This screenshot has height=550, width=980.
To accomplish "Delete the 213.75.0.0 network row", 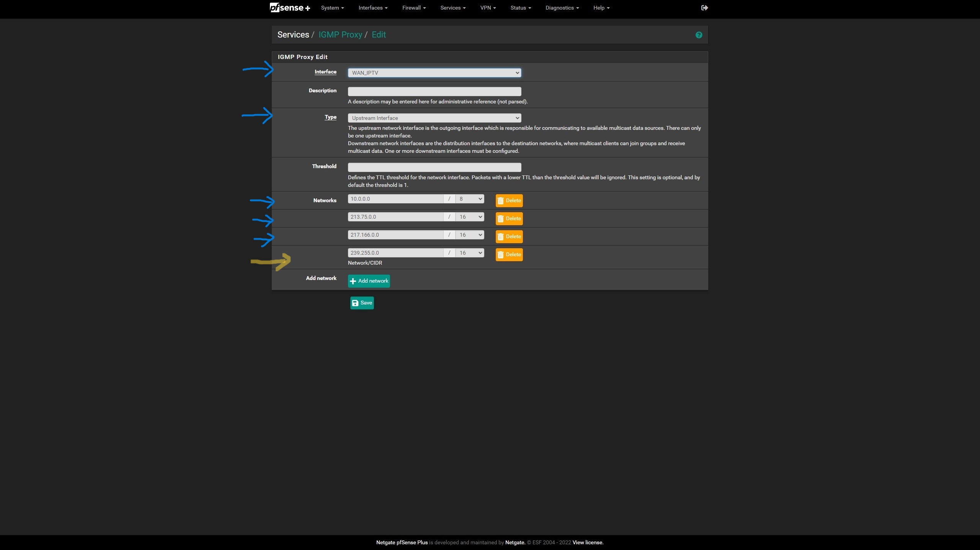I will click(509, 219).
